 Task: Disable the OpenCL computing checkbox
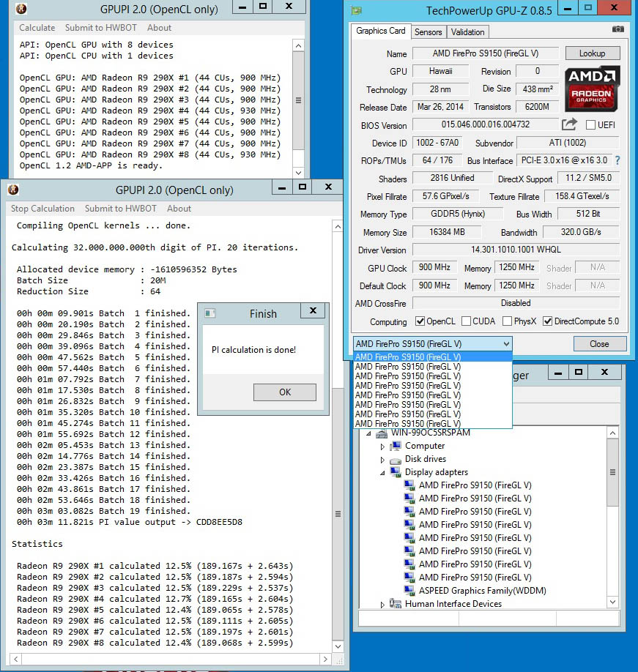point(420,321)
